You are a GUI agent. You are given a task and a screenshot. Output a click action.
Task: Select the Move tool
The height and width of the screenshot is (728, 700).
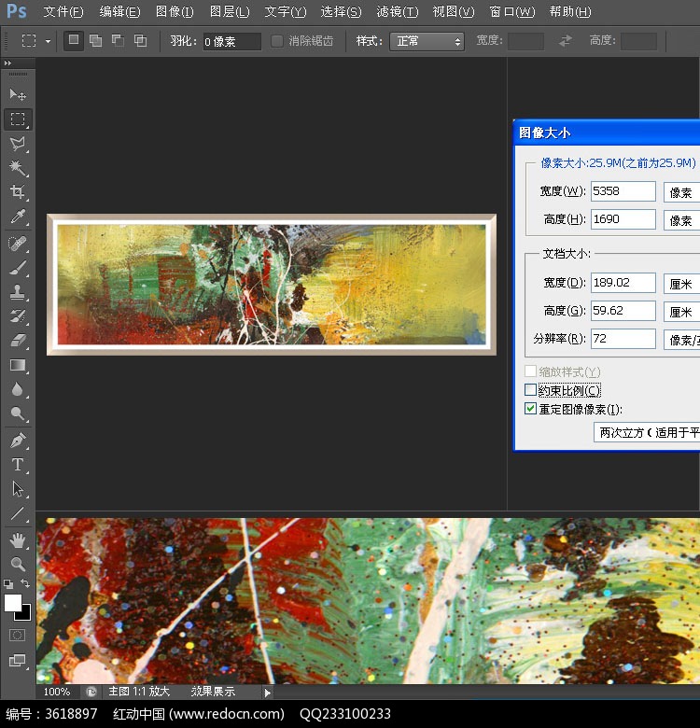(18, 94)
